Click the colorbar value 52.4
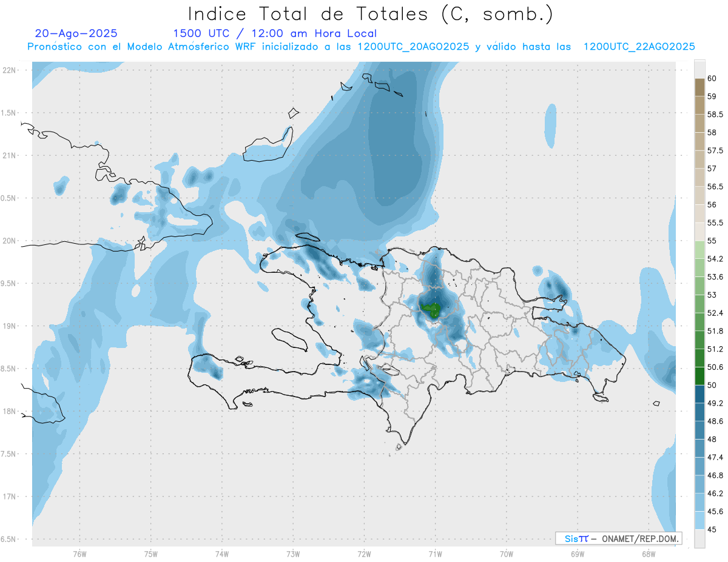Viewport: 728px width, 562px height. (715, 313)
